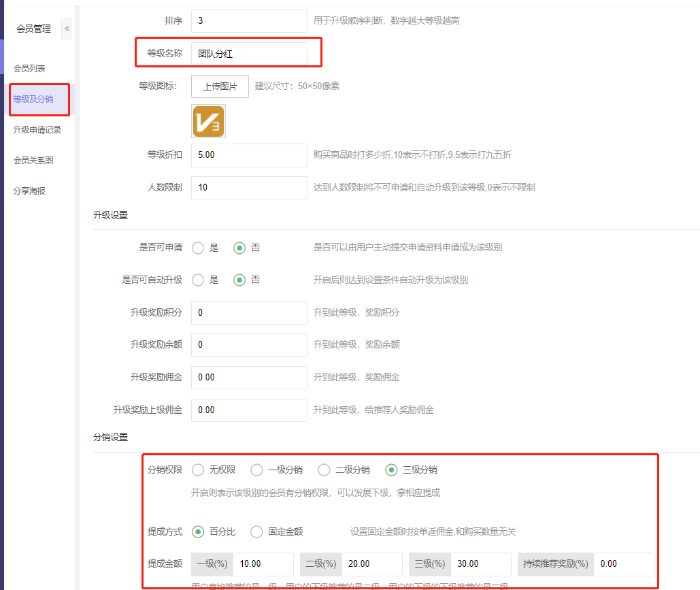The width and height of the screenshot is (700, 590).
Task: Click the 等级名称 input field
Action: coord(248,54)
